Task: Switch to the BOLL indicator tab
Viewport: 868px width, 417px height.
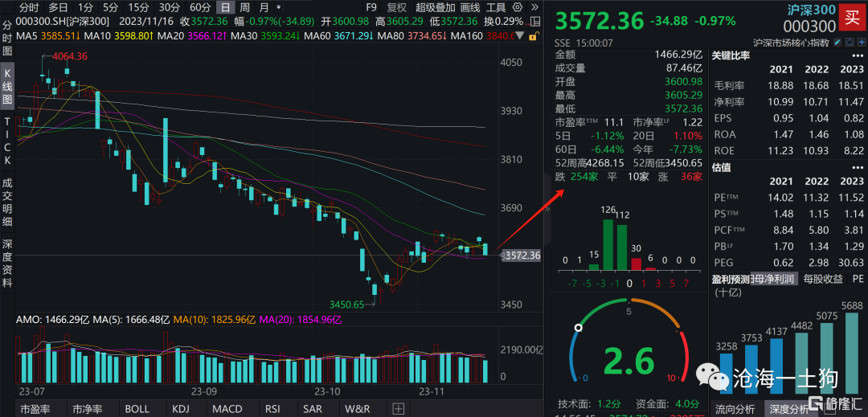Action: [137, 409]
